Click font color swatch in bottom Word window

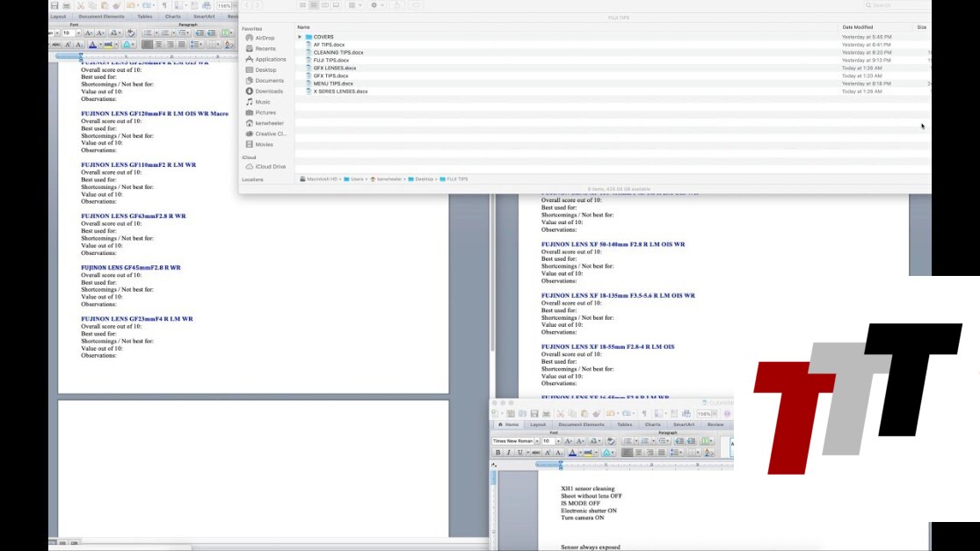coord(572,453)
